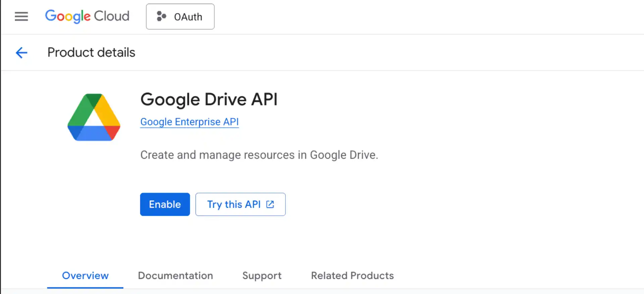This screenshot has height=294, width=644.
Task: Open the Support tab
Action: 262,276
